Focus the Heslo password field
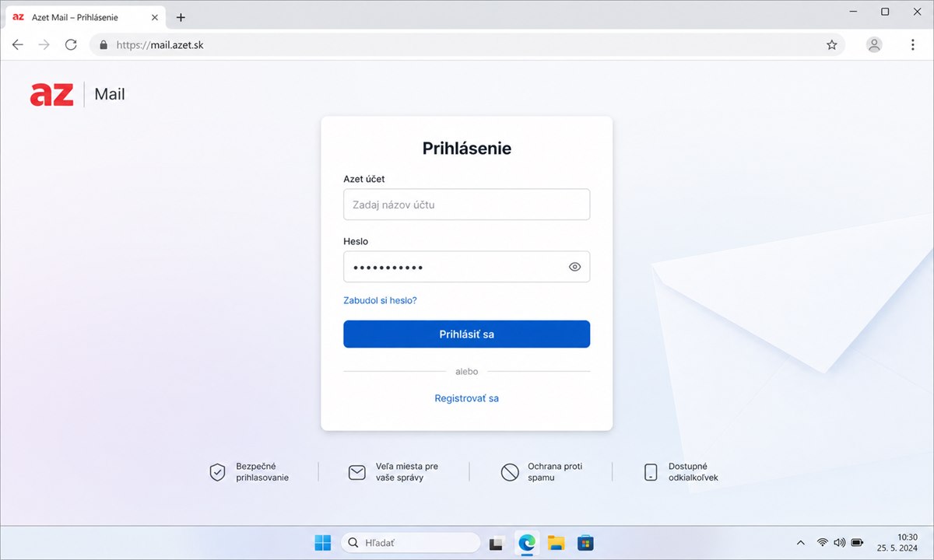The height and width of the screenshot is (560, 934). pyautogui.click(x=466, y=267)
